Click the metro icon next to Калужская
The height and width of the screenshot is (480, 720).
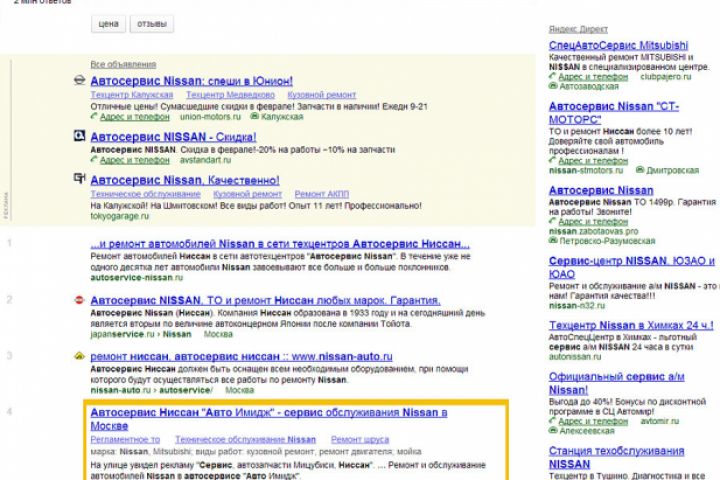coord(254,116)
